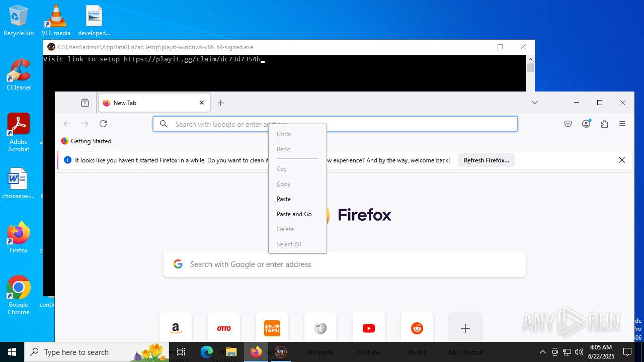644x362 pixels.
Task: Open the notification center icon
Action: click(x=627, y=352)
